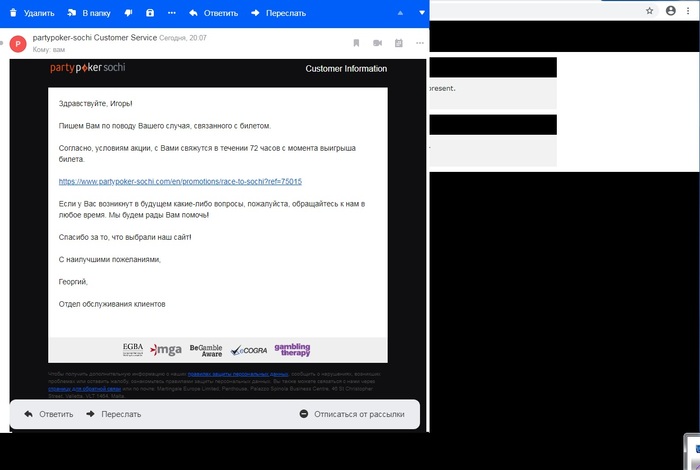Click the greeting Здравствуйте, Игорь!
The height and width of the screenshot is (470, 700).
pos(96,104)
